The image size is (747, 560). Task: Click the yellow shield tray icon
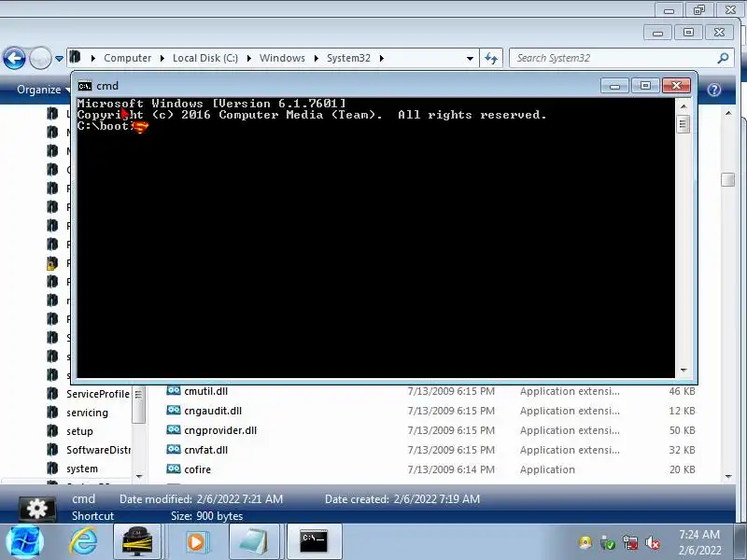coord(585,542)
